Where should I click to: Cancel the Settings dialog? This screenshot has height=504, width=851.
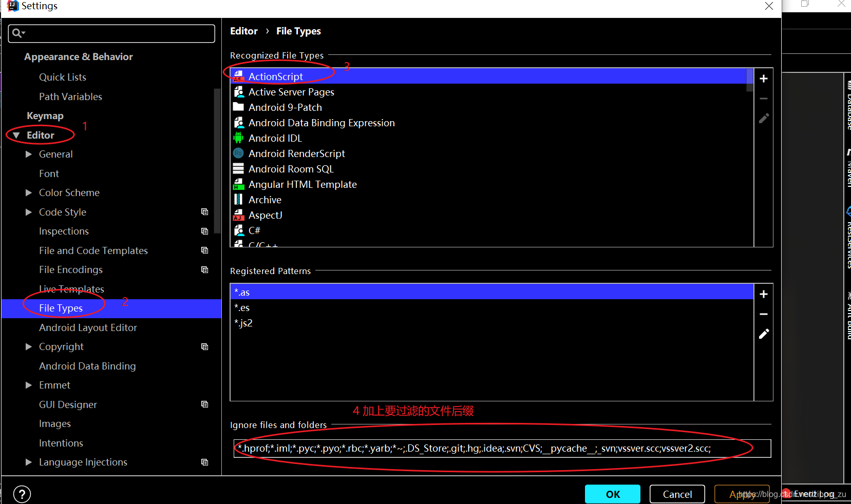(x=677, y=494)
